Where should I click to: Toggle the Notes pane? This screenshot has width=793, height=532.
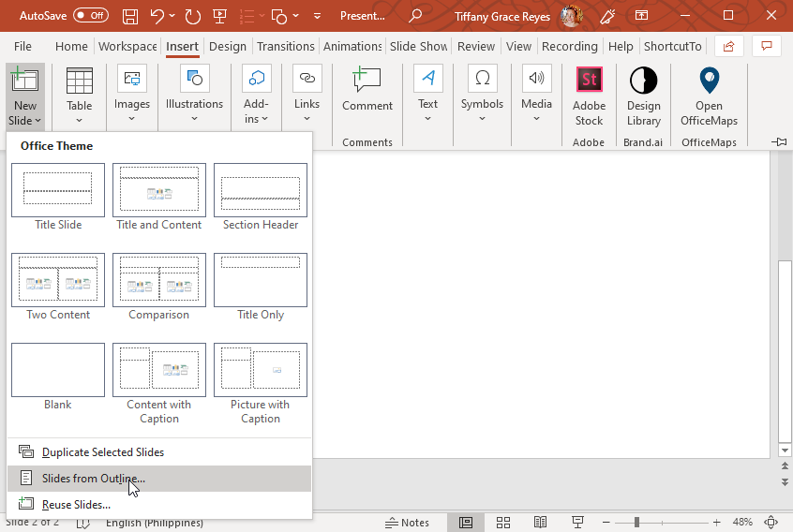point(408,522)
